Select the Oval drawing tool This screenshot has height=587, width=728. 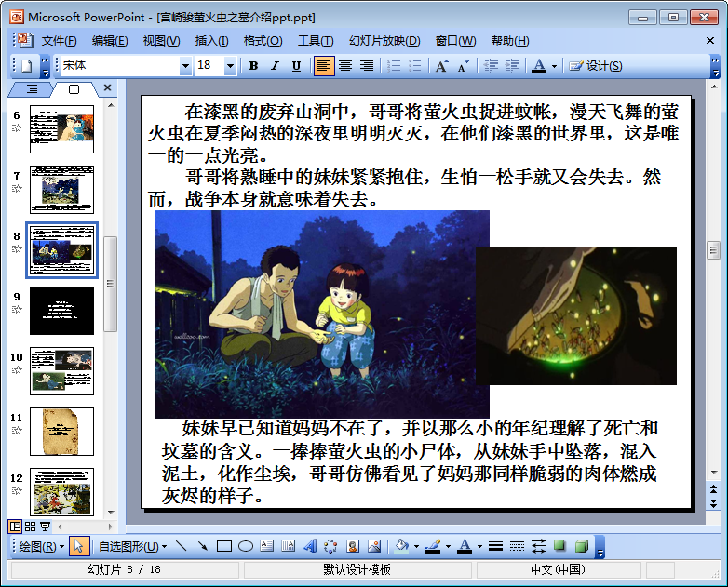tap(246, 546)
